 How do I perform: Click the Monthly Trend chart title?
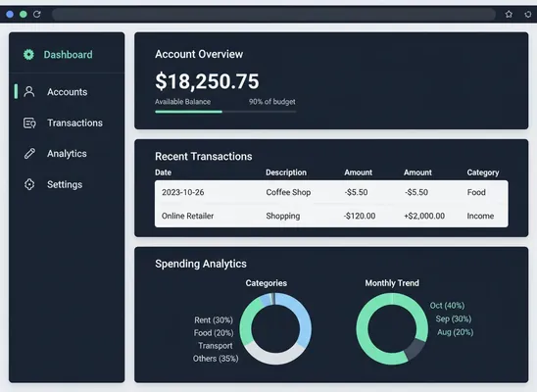[x=392, y=283]
